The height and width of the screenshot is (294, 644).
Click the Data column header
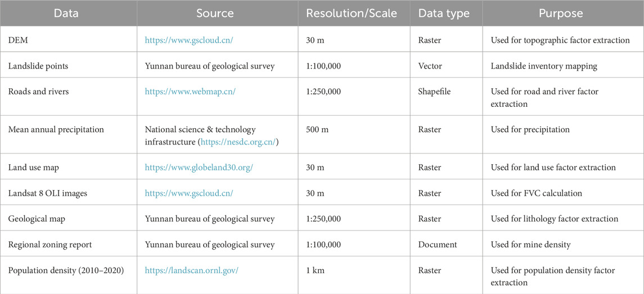tap(66, 13)
